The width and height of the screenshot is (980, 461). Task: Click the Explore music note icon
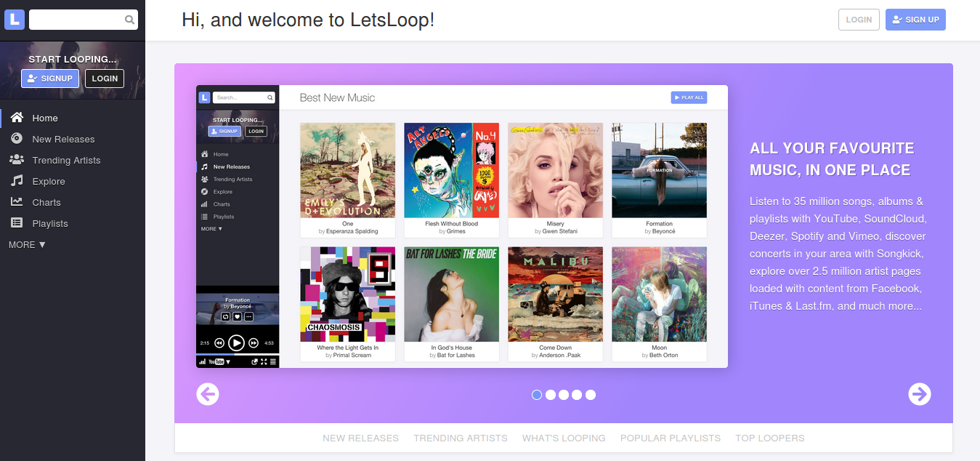17,181
